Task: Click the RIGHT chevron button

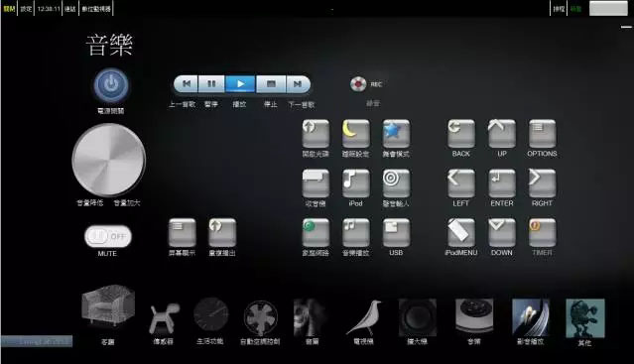Action: click(542, 183)
